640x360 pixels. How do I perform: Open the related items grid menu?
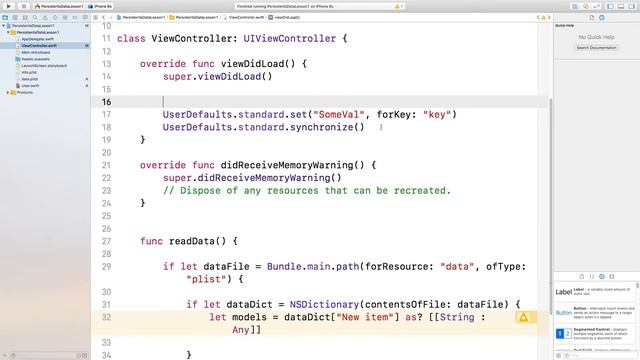pos(96,18)
